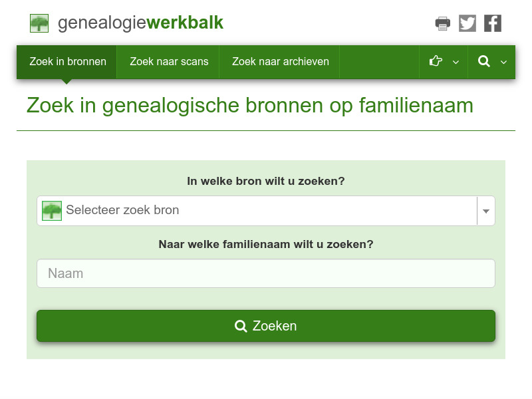Switch to the Zoek naar archieven tab

coord(280,61)
